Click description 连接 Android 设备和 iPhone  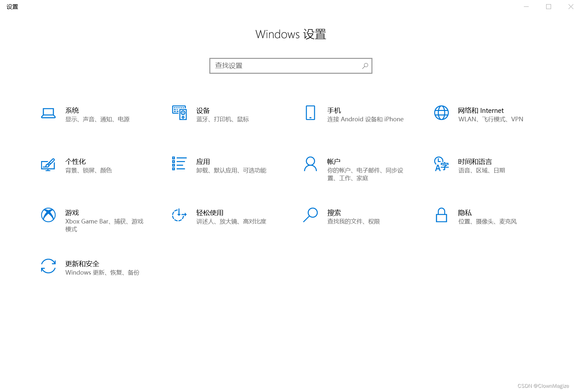point(365,119)
